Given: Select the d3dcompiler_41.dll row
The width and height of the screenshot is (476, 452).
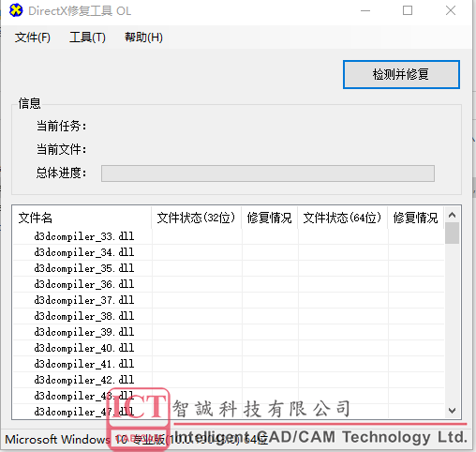Looking at the screenshot, I should coord(229,364).
